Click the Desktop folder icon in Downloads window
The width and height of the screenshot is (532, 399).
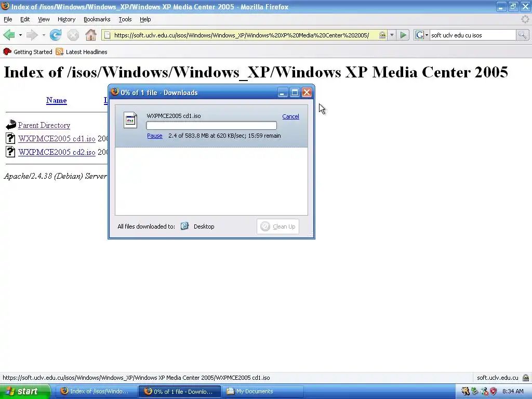[x=184, y=226]
